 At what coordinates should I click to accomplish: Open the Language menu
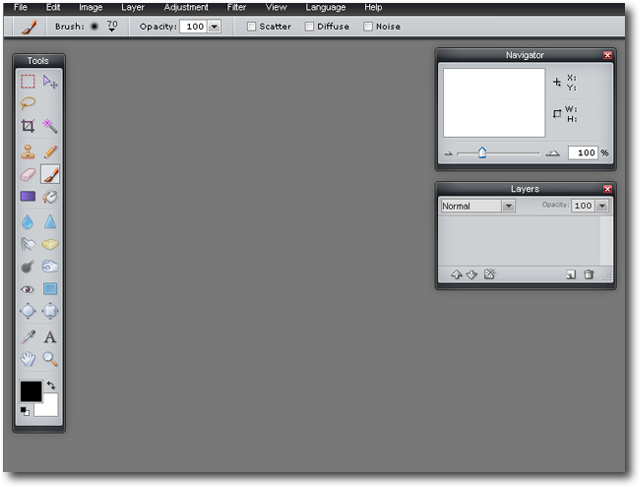click(326, 7)
